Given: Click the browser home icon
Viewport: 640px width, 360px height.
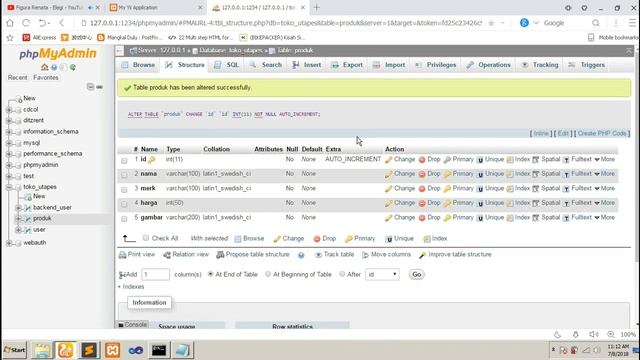Looking at the screenshot, I should tap(10, 23).
